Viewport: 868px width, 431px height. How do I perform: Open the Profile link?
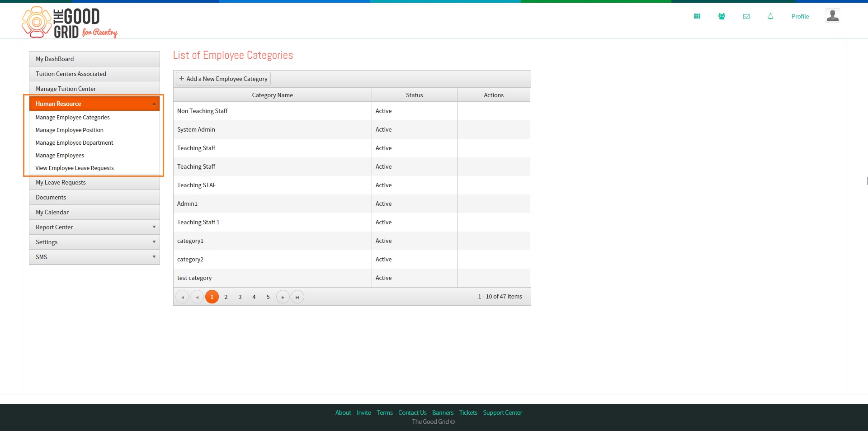tap(800, 16)
